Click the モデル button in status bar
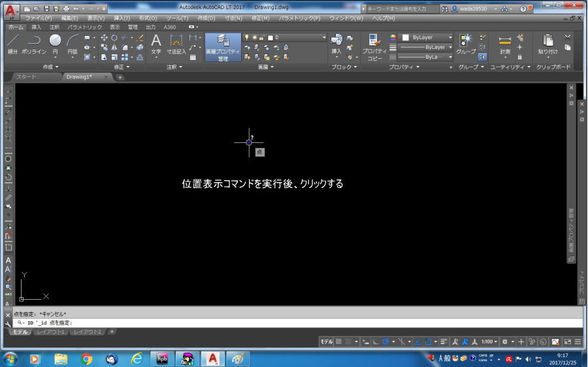Viewport: 588px width, 367px height. 326,342
